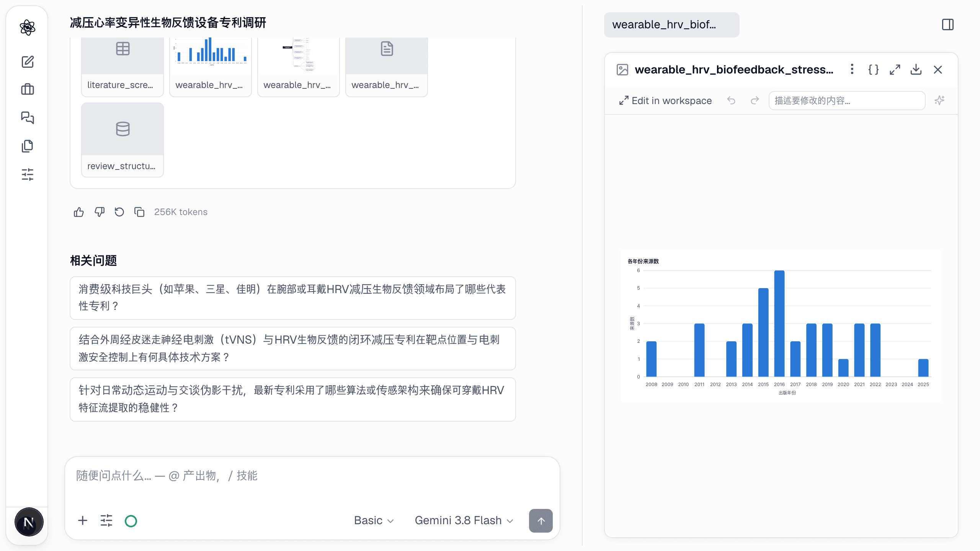Viewport: 980px width, 551px height.
Task: Open composer tools sliders icon
Action: [106, 520]
